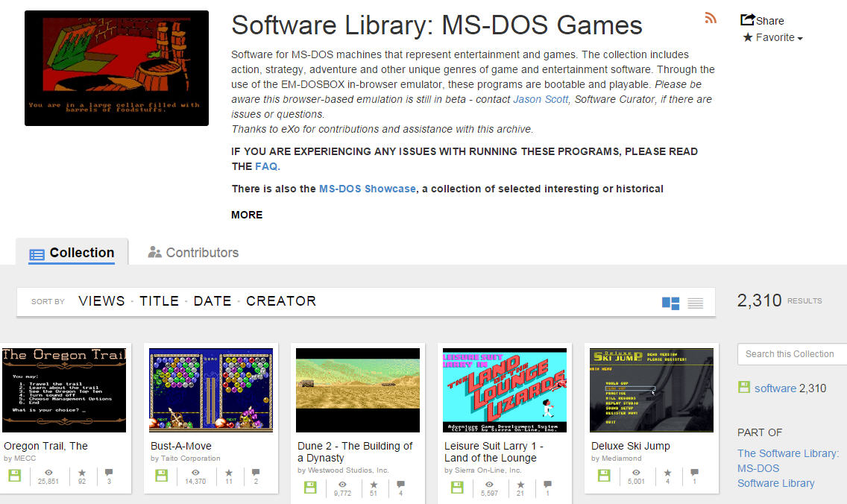The width and height of the screenshot is (847, 504).
Task: Click Dune 2 reviews comment icon
Action: [401, 484]
